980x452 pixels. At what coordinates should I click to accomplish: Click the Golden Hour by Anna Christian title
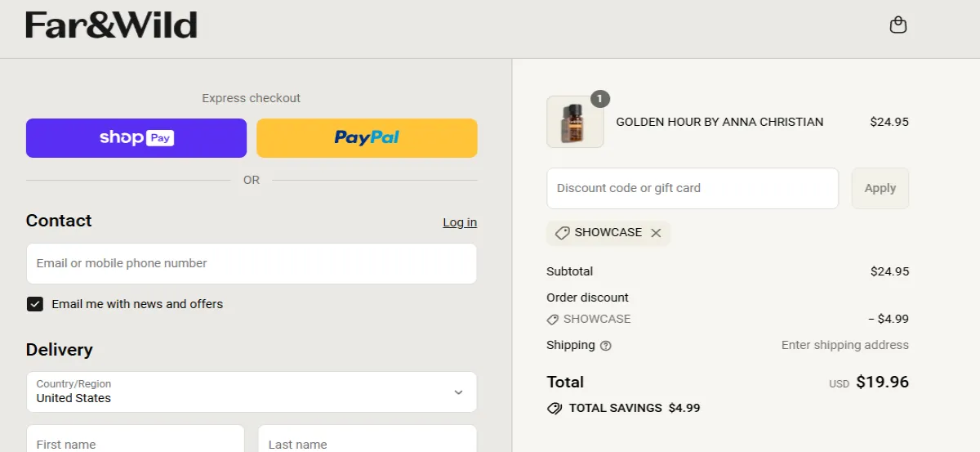coord(719,122)
